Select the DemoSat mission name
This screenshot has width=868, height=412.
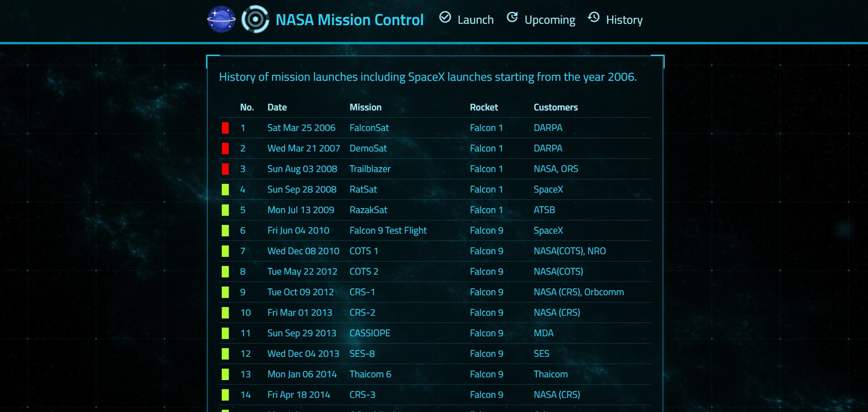pos(368,148)
